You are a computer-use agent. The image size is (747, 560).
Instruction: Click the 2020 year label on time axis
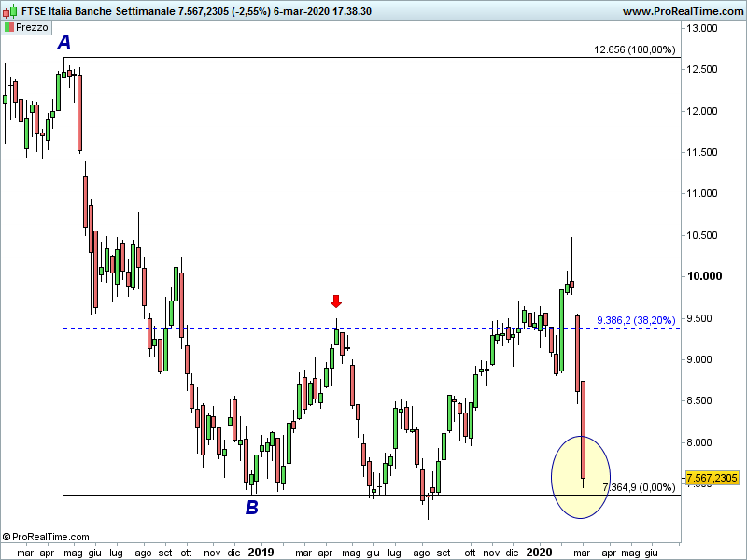point(540,553)
